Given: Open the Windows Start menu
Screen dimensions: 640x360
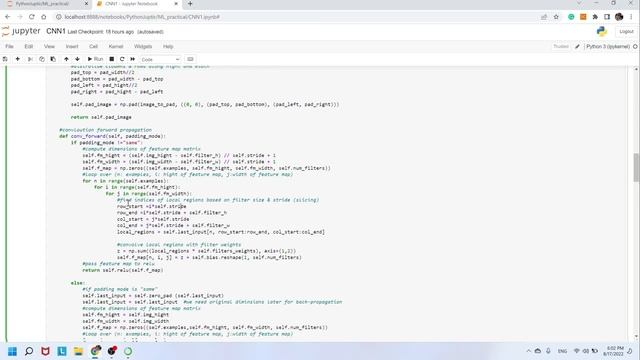Looking at the screenshot, I should [13, 351].
